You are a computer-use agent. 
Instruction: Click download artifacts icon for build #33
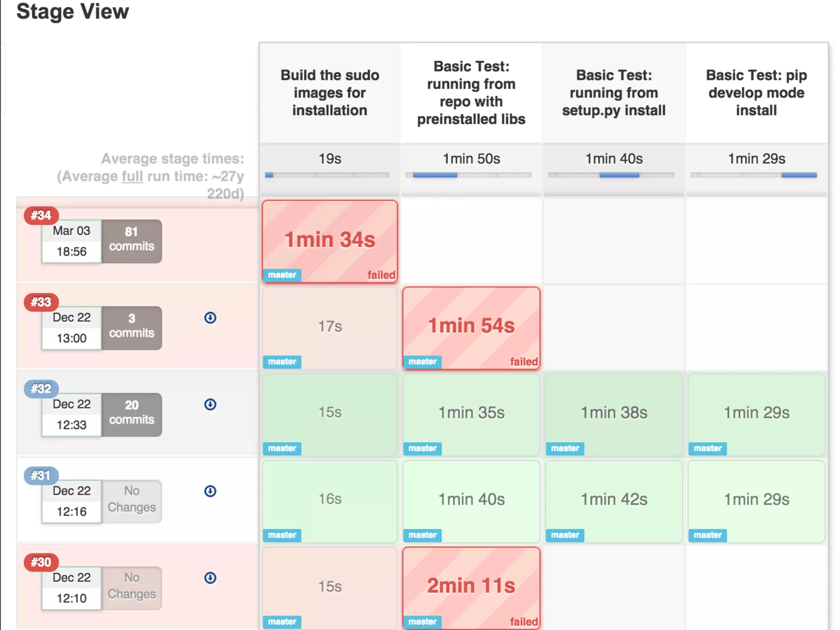click(x=210, y=318)
